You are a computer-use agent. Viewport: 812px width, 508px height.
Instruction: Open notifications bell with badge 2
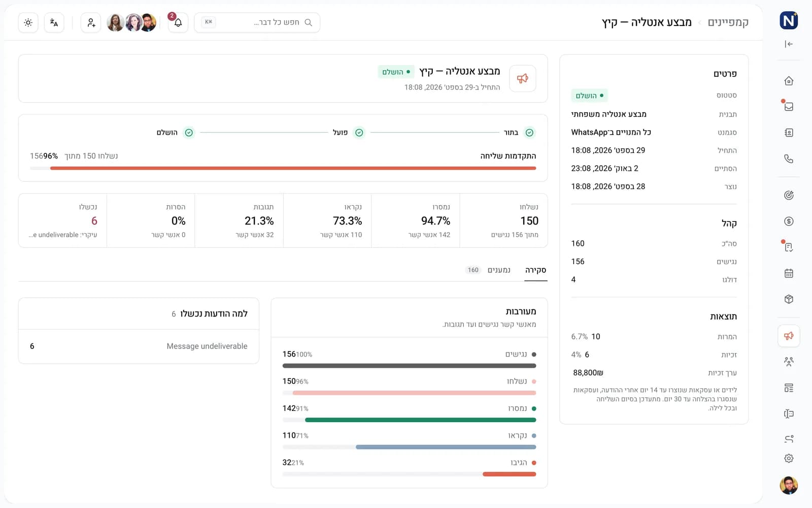pos(178,22)
